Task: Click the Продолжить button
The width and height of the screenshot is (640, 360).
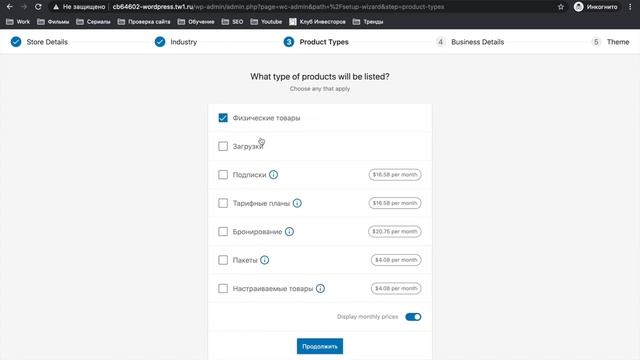Action: pyautogui.click(x=320, y=346)
